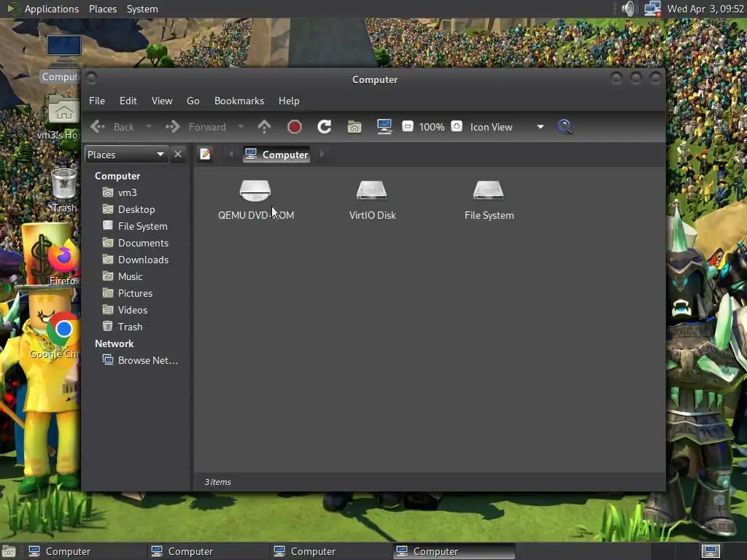The width and height of the screenshot is (747, 560).
Task: Stop loading with the red stop icon
Action: click(295, 127)
